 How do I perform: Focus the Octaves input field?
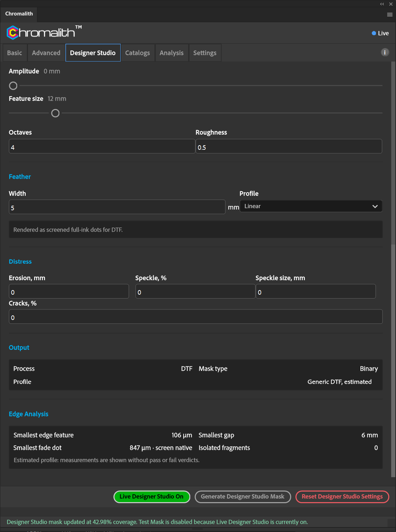pyautogui.click(x=102, y=146)
